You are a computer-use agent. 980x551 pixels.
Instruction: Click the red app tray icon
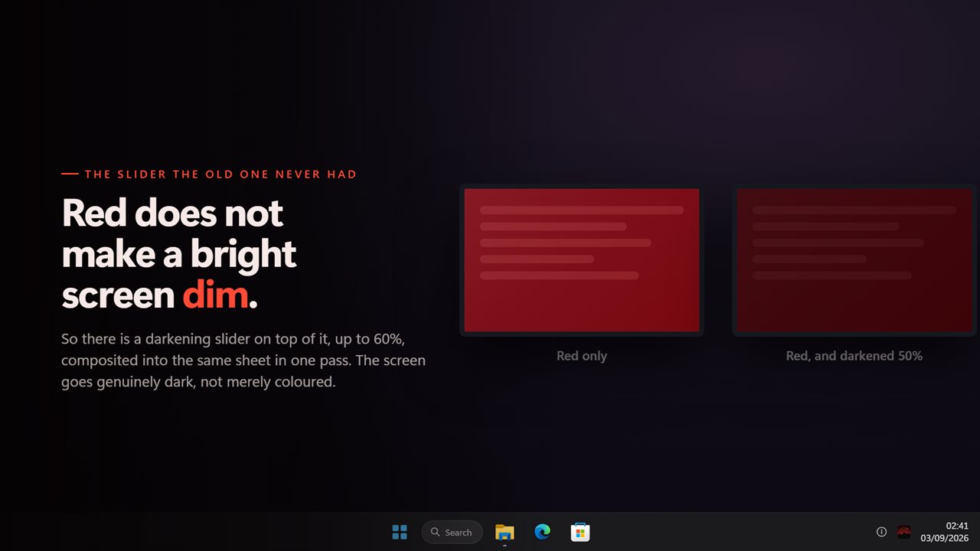tap(903, 532)
